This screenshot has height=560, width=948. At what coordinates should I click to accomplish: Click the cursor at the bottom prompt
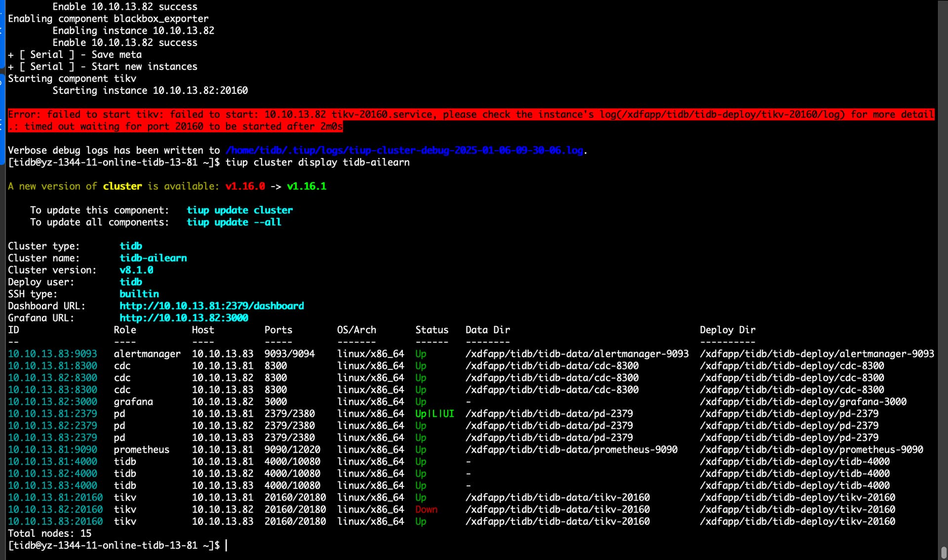point(227,545)
